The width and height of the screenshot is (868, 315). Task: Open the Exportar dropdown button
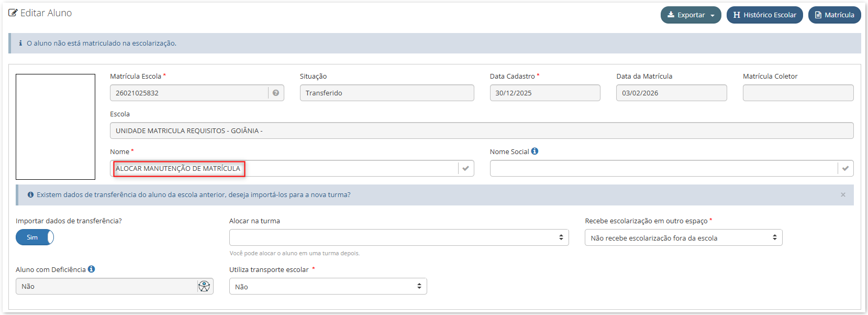pyautogui.click(x=691, y=15)
